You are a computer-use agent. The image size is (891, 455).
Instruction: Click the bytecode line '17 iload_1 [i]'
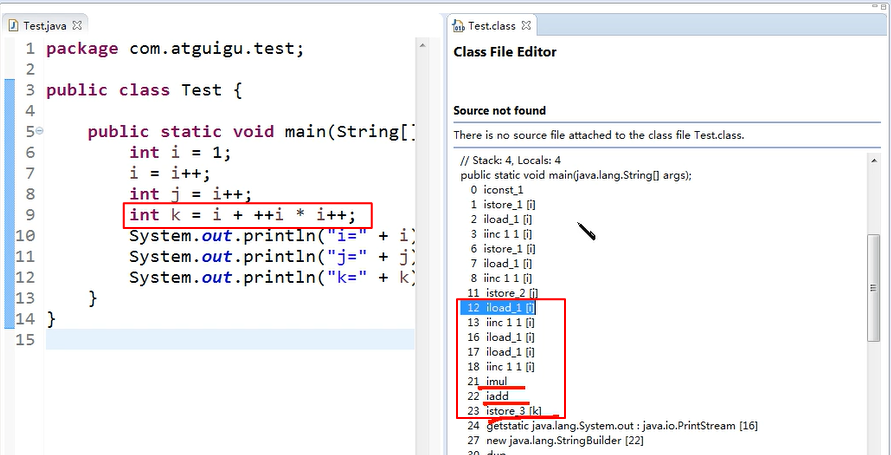point(501,352)
